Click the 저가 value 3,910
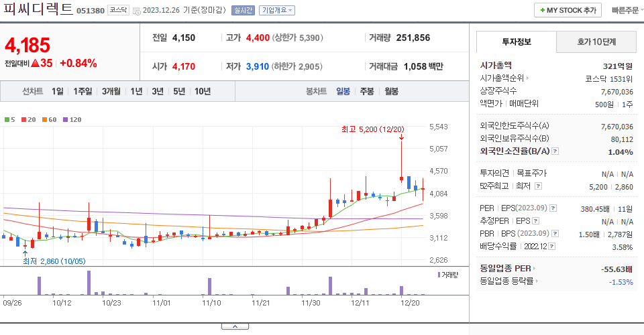Image resolution: width=644 pixels, height=335 pixels. [258, 66]
